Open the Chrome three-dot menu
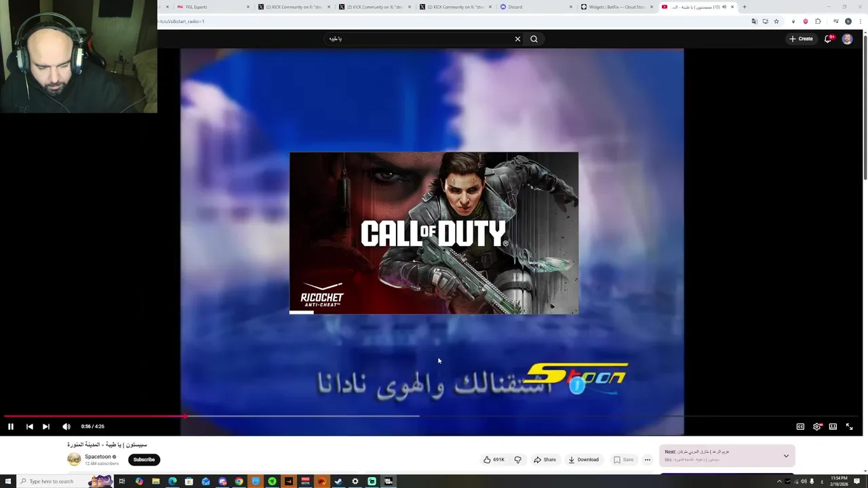The image size is (868, 488). [861, 21]
